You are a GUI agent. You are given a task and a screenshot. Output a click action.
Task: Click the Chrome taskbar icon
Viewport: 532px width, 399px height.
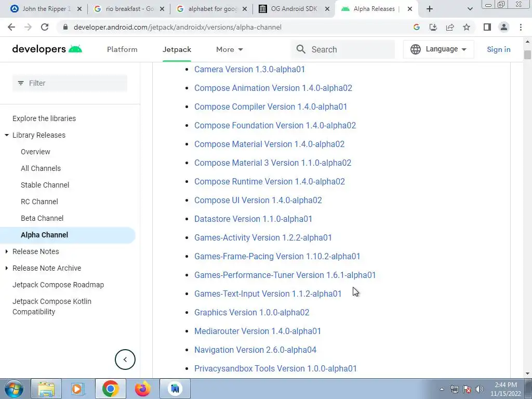tap(110, 389)
